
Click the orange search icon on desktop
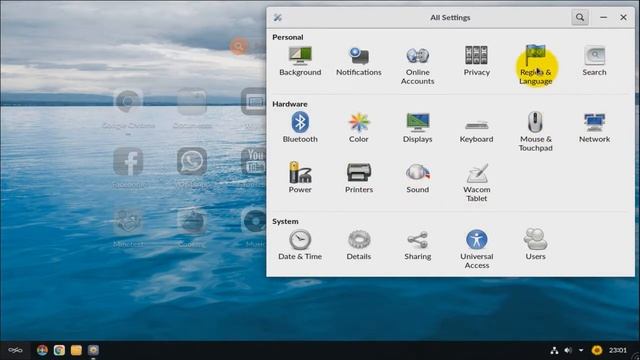pyautogui.click(x=238, y=46)
